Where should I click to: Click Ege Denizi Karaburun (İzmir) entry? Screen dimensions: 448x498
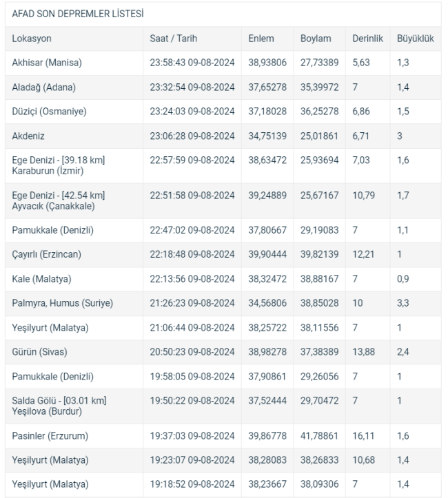point(59,165)
